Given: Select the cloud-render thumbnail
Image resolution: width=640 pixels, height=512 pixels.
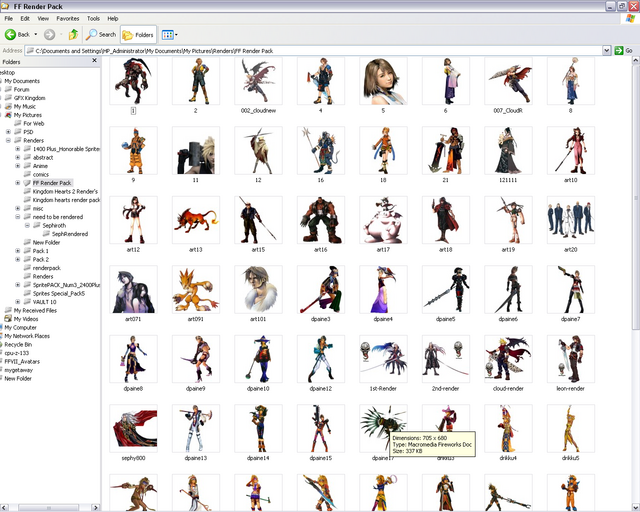Looking at the screenshot, I should [508, 359].
